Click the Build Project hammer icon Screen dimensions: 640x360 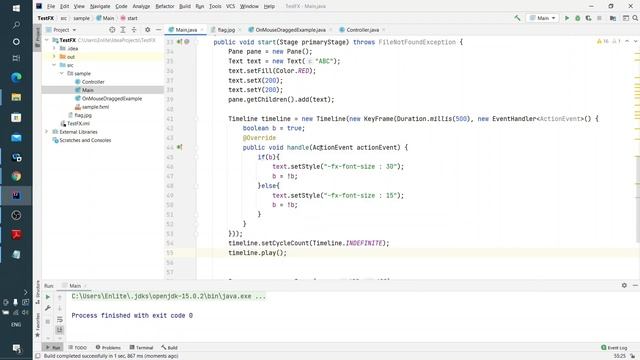point(517,18)
